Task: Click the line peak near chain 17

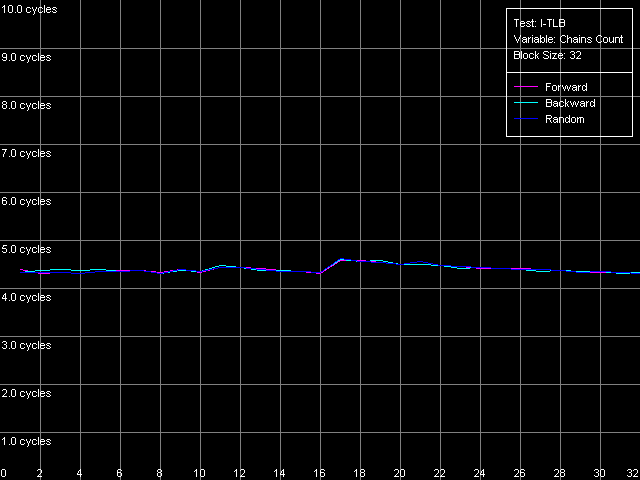Action: (341, 259)
